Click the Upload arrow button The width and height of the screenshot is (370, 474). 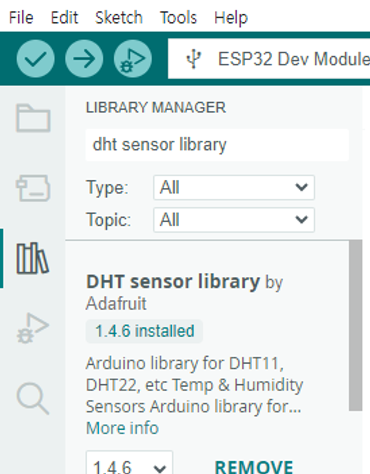84,59
